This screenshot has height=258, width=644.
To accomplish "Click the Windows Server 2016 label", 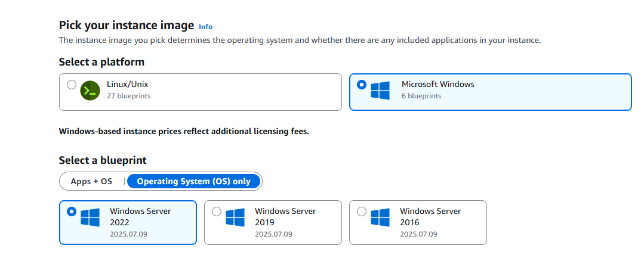I will pos(430,217).
